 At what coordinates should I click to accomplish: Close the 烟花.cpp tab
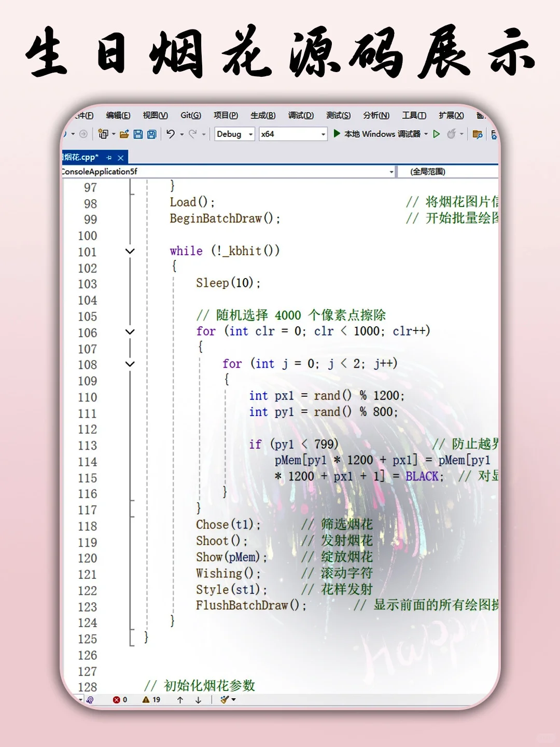[x=121, y=157]
